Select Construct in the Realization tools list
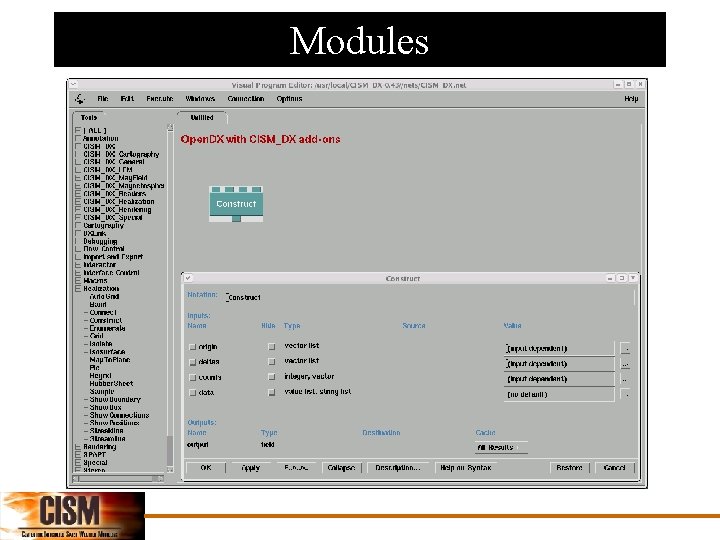This screenshot has width=720, height=540. (x=106, y=321)
